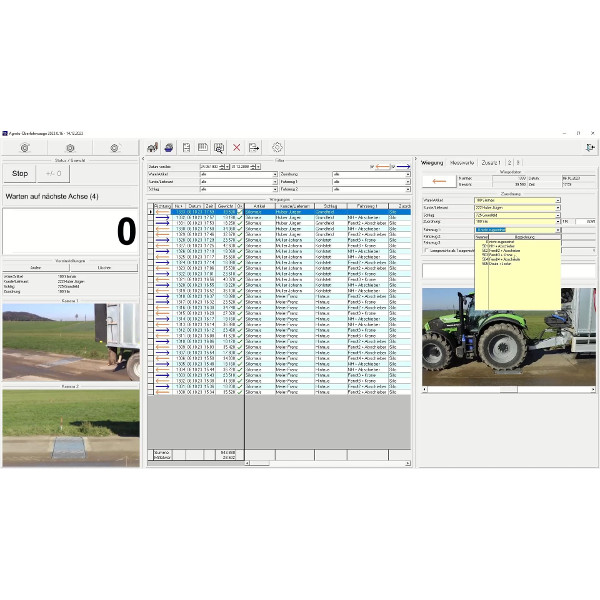Click the horizontal scrollbar under the tractor photo

pos(509,389)
